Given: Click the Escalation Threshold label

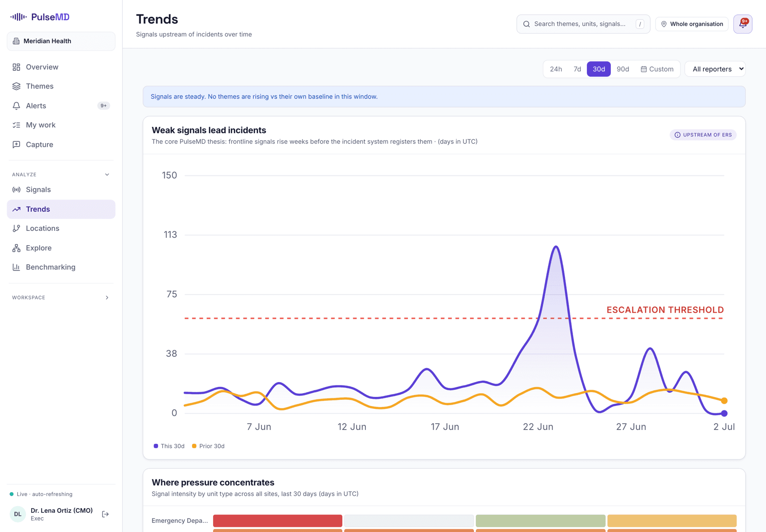Looking at the screenshot, I should point(665,310).
